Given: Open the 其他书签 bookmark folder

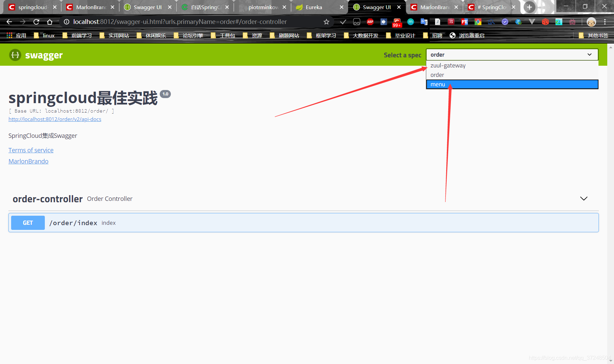Looking at the screenshot, I should coord(593,35).
